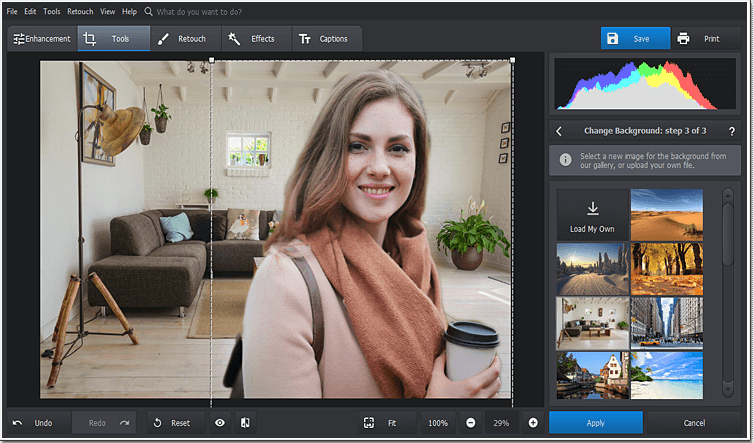Open the File menu
Image resolution: width=754 pixels, height=443 pixels.
click(12, 12)
